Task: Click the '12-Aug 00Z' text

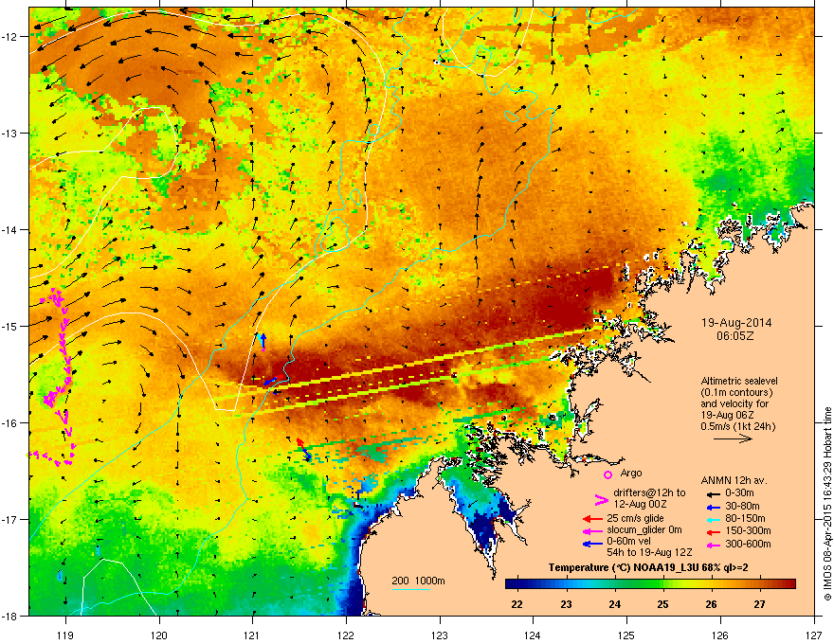Action: tap(640, 504)
